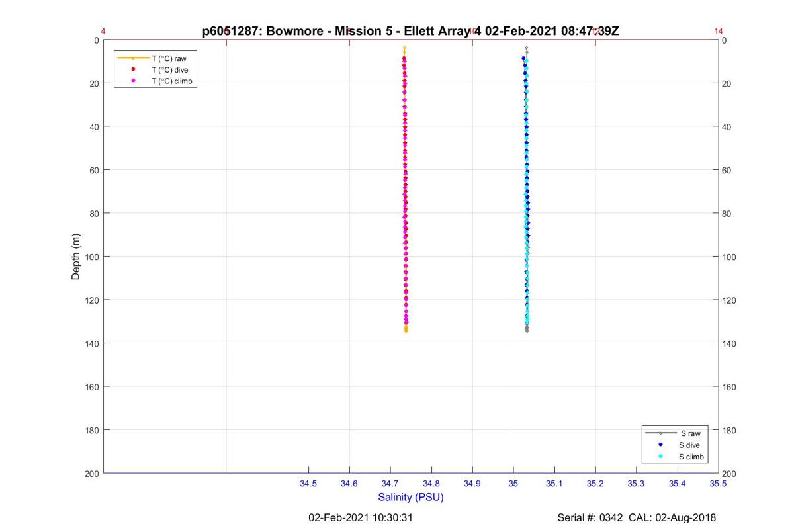This screenshot has height=532, width=794.
Task: Click the orange line sample in temperature legend
Action: (133, 58)
